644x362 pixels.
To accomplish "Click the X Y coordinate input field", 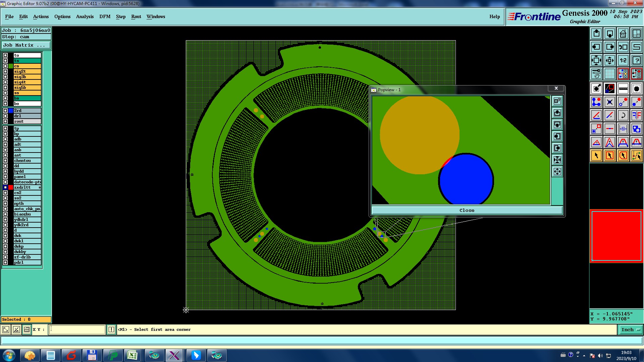I will [77, 330].
